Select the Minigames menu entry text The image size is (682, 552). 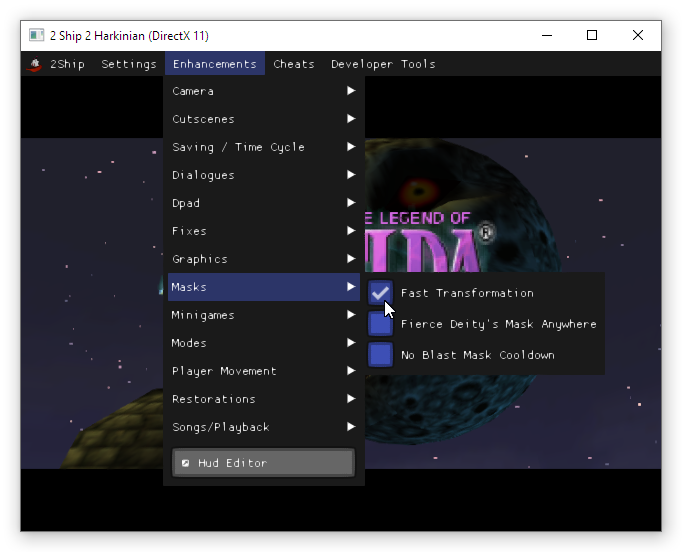203,315
